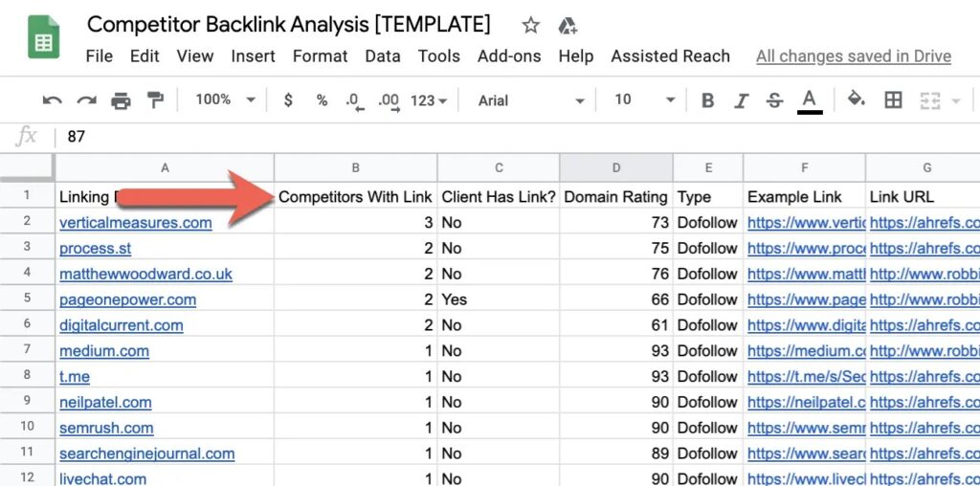Open the 100% zoom dropdown
The width and height of the screenshot is (980, 486).
pyautogui.click(x=226, y=99)
